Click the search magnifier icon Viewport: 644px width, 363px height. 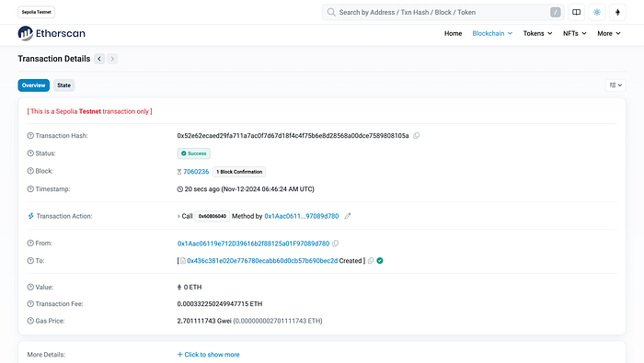(x=331, y=12)
